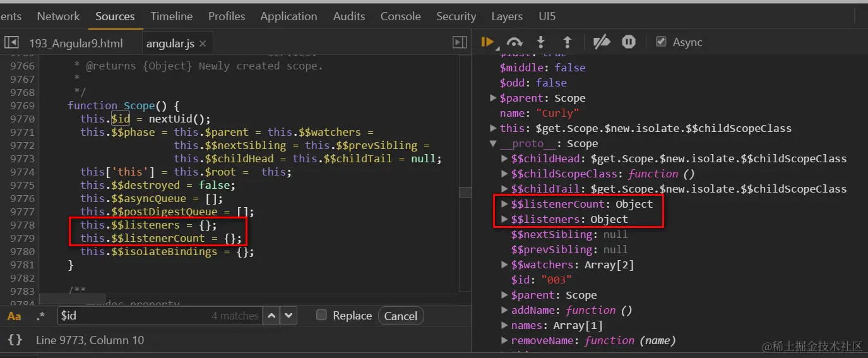Expand the this: $get.Scope entry
The width and height of the screenshot is (868, 358).
pos(494,128)
